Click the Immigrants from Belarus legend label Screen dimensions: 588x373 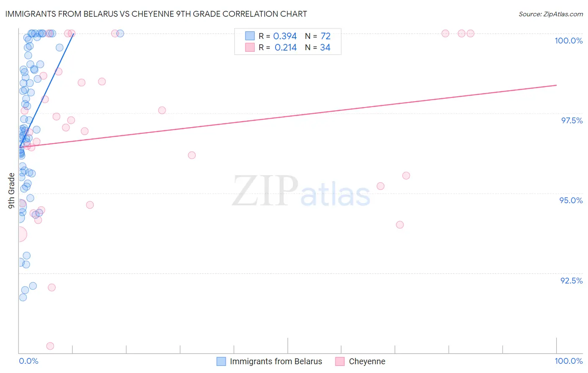[276, 361]
